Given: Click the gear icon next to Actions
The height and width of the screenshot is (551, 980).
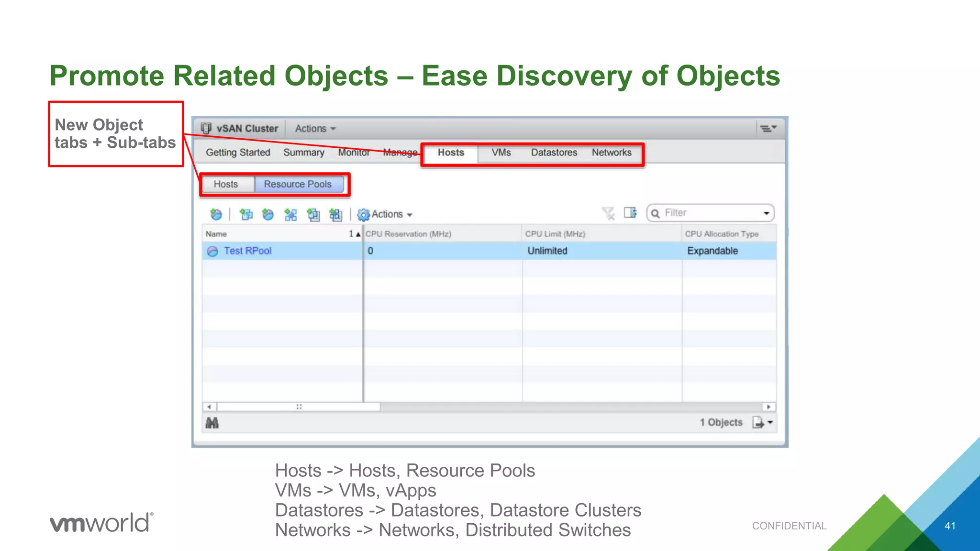Looking at the screenshot, I should (x=364, y=214).
